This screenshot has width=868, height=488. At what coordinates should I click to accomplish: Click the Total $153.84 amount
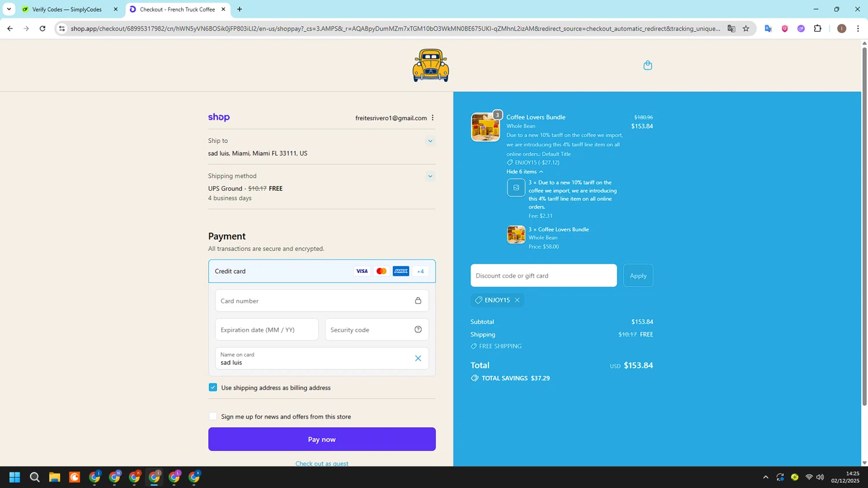click(638, 365)
